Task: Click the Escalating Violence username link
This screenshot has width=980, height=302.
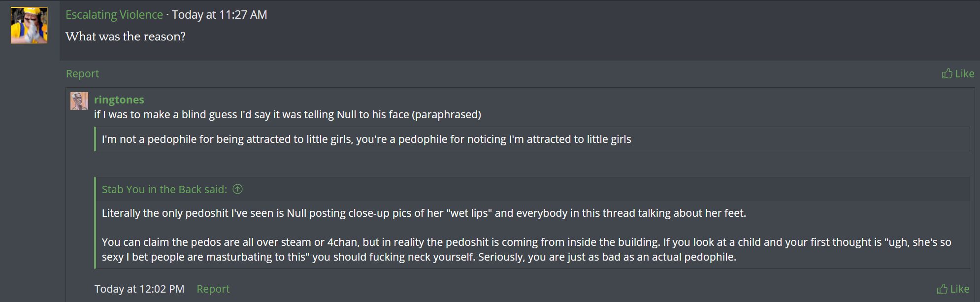Action: point(114,15)
